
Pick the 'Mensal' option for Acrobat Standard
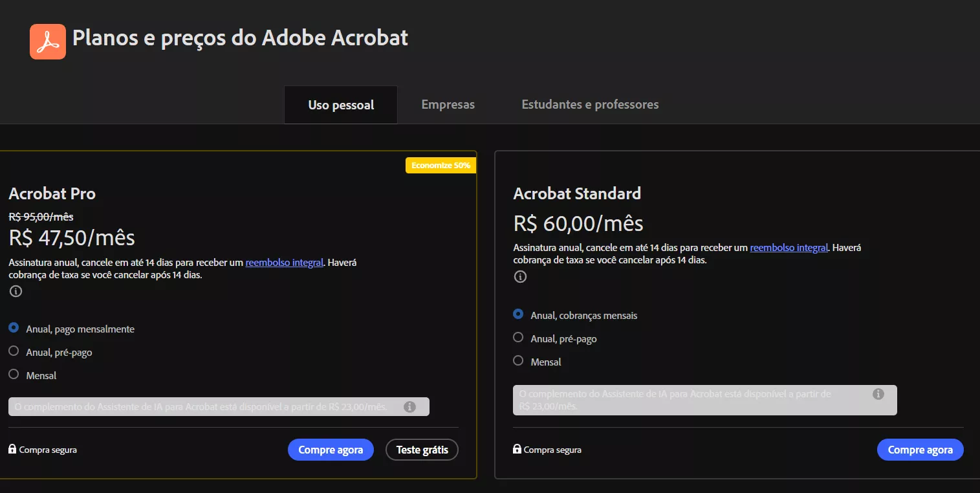(518, 361)
